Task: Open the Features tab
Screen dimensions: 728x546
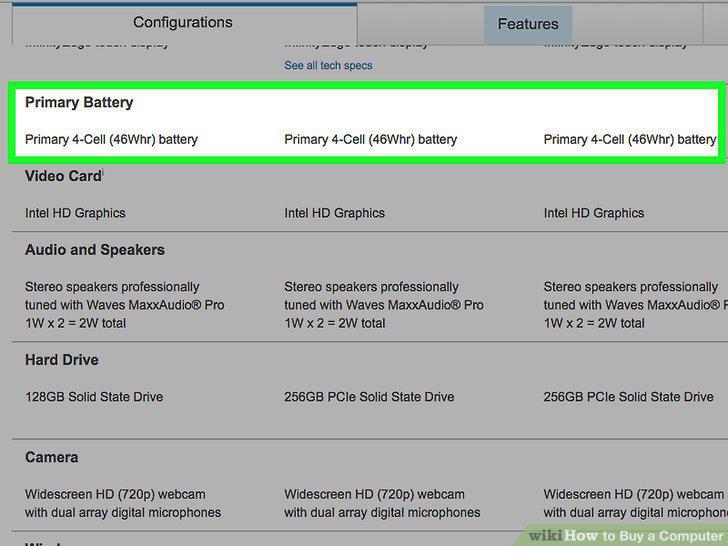Action: click(x=528, y=24)
